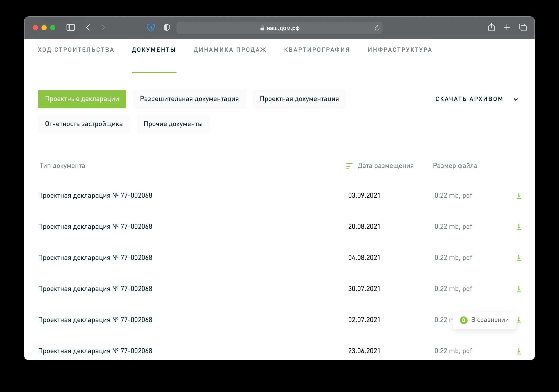Open the blue shield extension icon
This screenshot has height=392, width=559.
click(151, 27)
